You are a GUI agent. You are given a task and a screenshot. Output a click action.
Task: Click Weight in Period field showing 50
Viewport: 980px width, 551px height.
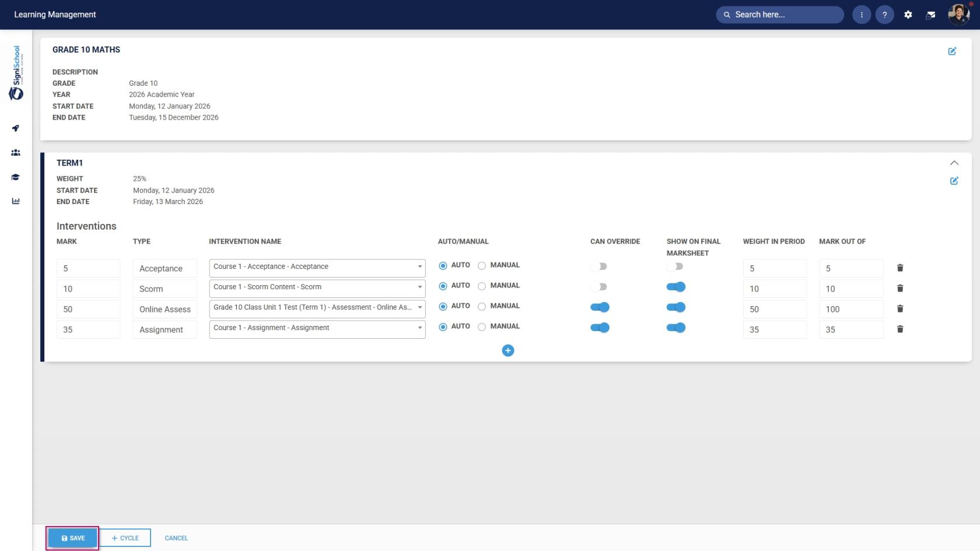click(x=775, y=309)
